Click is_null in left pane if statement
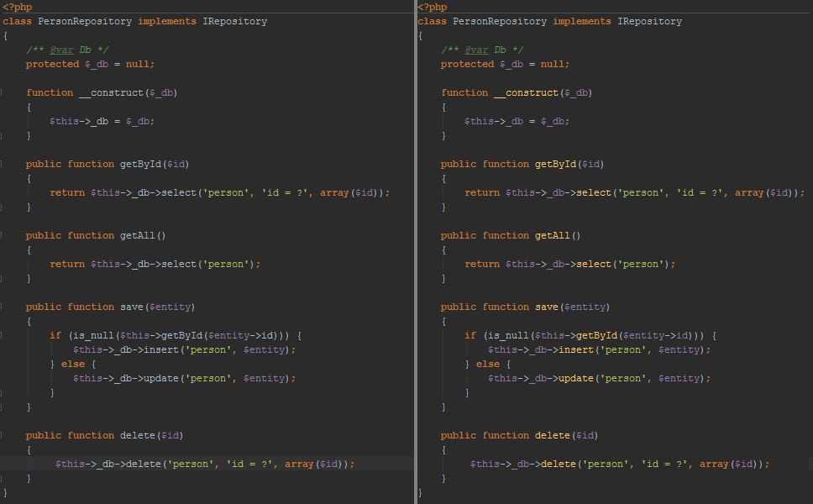The width and height of the screenshot is (813, 504). click(94, 336)
